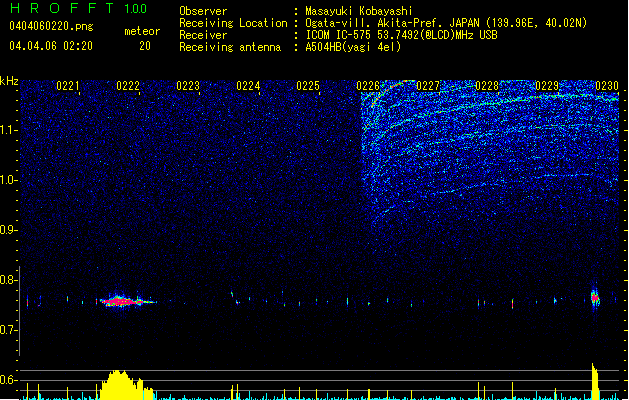Click the 0226 time marker
The width and height of the screenshot is (629, 400).
click(x=368, y=86)
